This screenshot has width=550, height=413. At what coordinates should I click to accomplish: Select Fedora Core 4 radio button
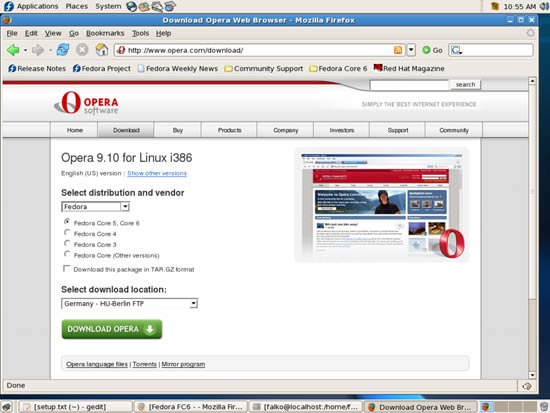coord(67,232)
